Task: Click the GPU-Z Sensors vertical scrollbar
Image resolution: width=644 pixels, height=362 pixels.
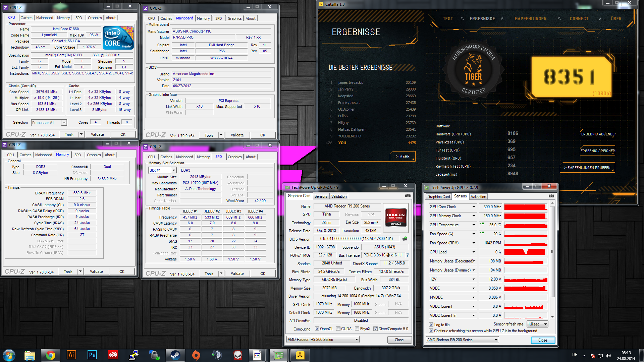Action: (552, 260)
